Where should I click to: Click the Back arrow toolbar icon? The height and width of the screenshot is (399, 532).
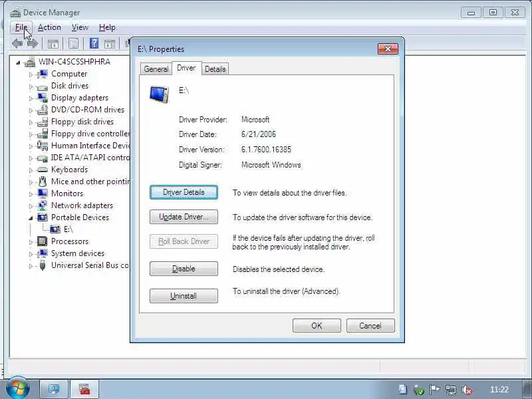coord(17,43)
